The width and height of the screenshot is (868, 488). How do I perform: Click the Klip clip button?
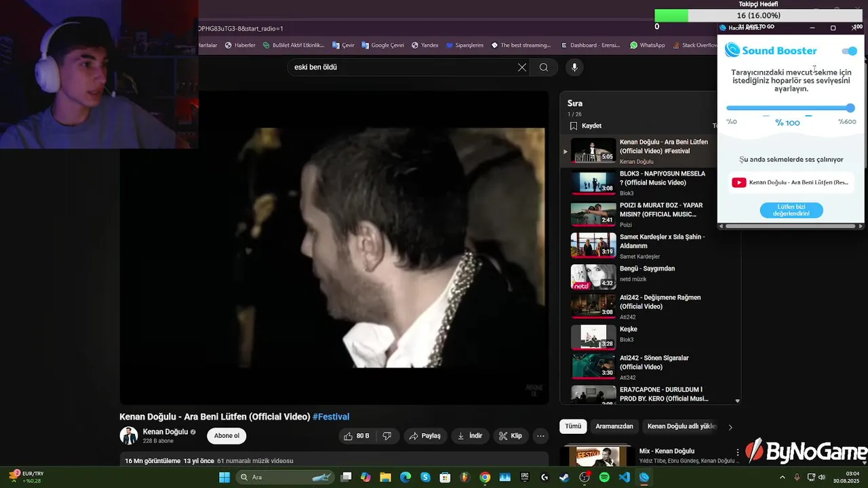click(x=511, y=436)
